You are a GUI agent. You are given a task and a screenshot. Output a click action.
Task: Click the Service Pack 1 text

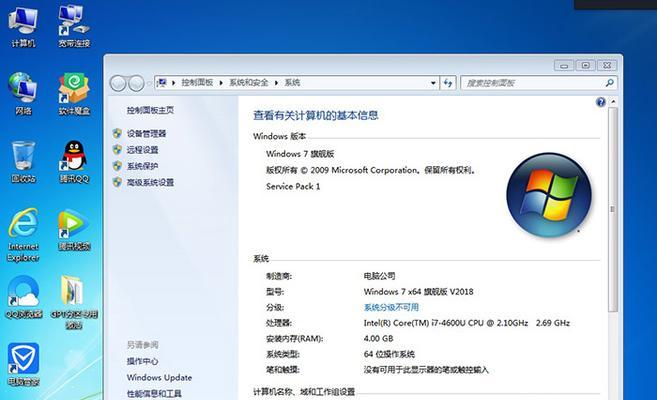pos(293,186)
